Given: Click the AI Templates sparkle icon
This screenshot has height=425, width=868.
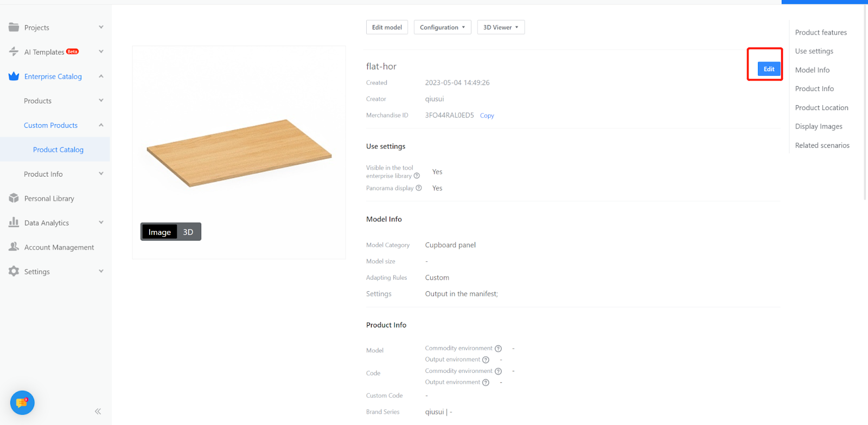Looking at the screenshot, I should point(14,51).
